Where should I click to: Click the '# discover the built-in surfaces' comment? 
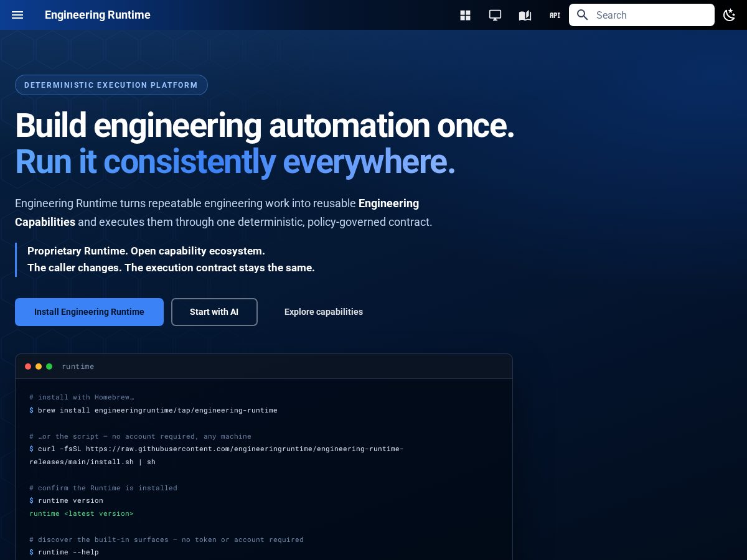166,539
